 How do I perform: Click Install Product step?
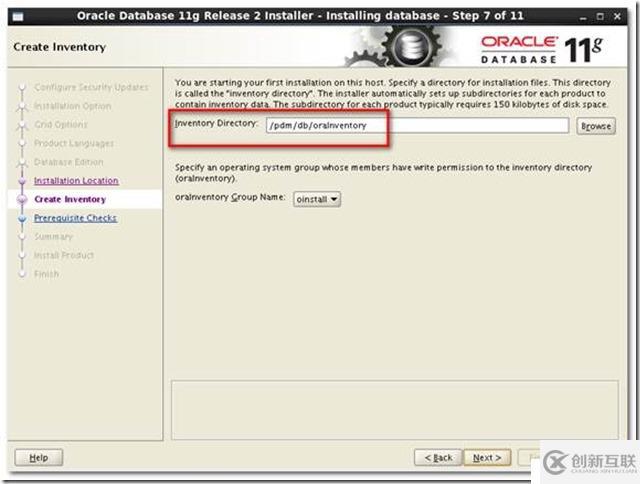(64, 255)
